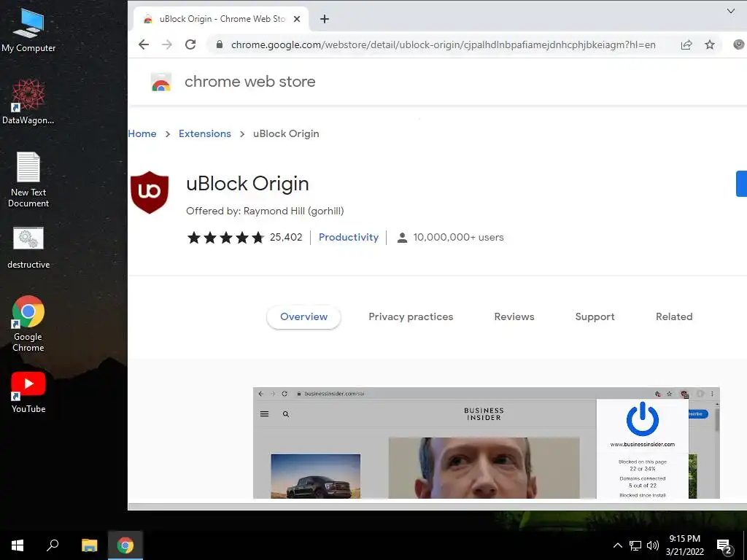Open the YouTube desktop shortcut
The width and height of the screenshot is (747, 560).
28,392
